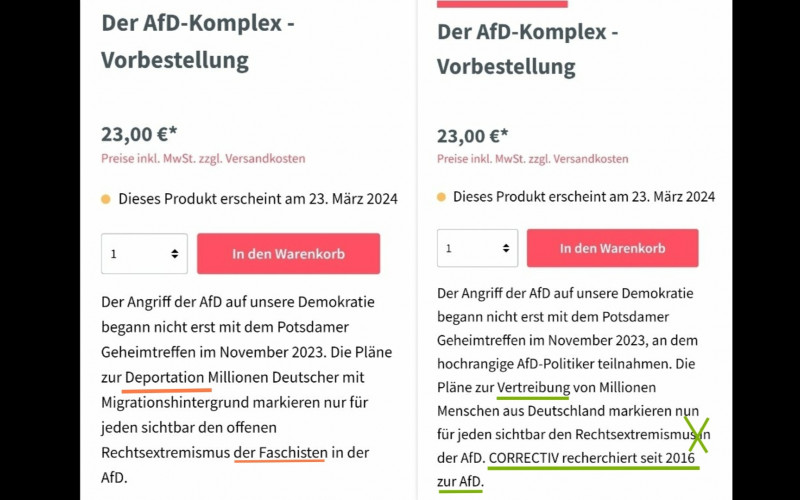Open the quantity dropdown in the right product panel
The width and height of the screenshot is (800, 500).
(477, 248)
